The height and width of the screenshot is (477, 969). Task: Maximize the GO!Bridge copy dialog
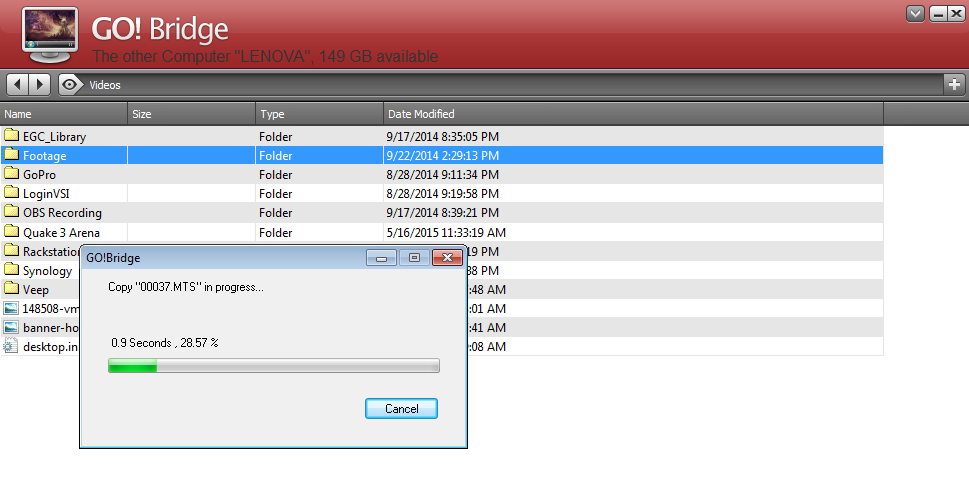415,258
